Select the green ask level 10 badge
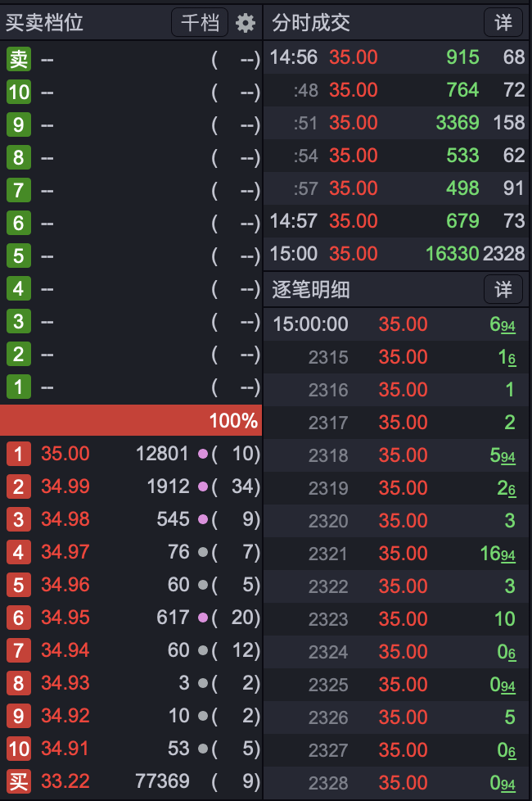Viewport: 532px width, 801px height. pos(19,92)
